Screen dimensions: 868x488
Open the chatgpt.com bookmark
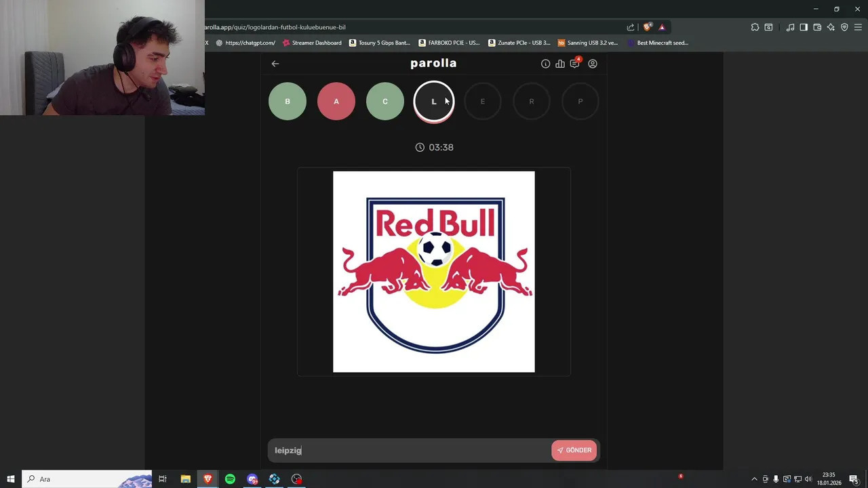tap(245, 43)
